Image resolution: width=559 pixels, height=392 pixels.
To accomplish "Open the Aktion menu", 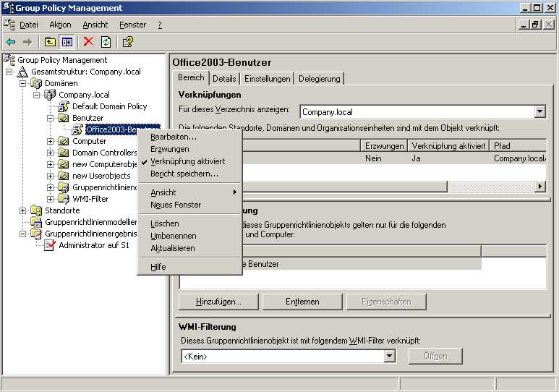I will click(60, 25).
